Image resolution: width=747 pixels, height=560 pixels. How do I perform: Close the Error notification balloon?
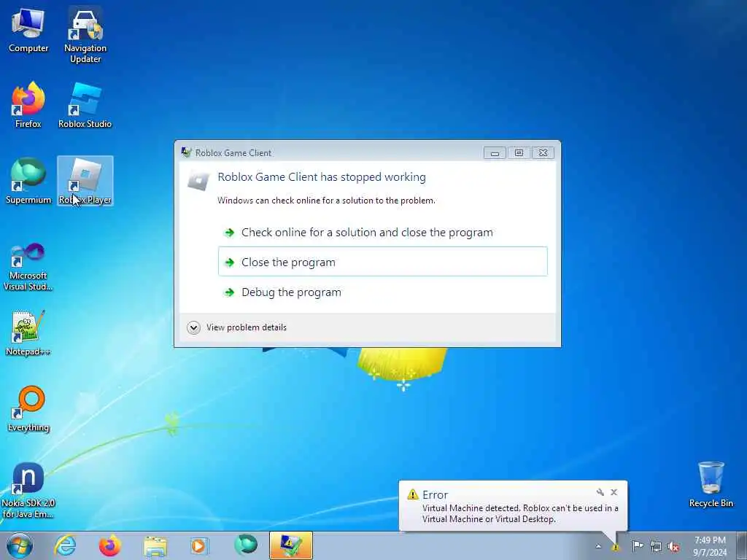614,492
